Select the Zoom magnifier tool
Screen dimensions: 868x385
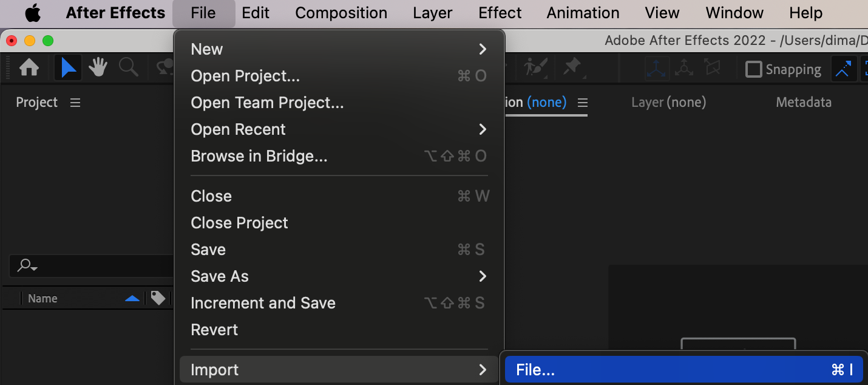tap(128, 68)
